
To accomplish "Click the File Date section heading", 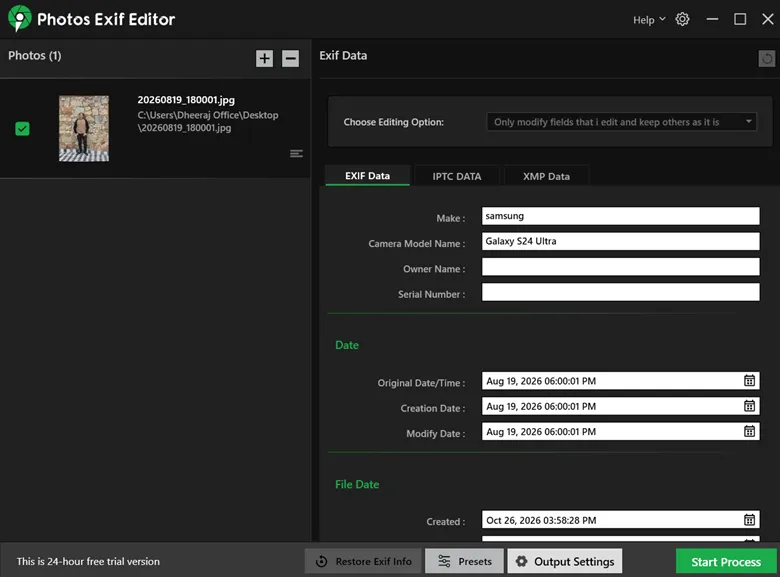I will pos(357,484).
